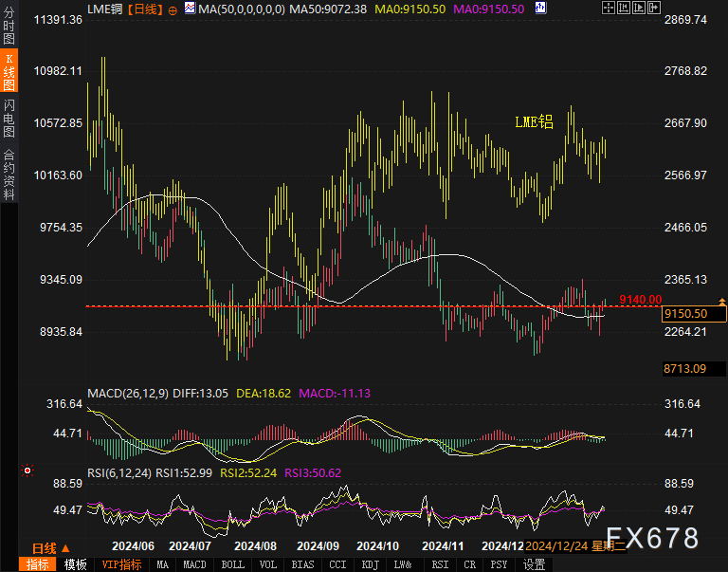Image resolution: width=728 pixels, height=572 pixels.
Task: Select the 合约资料 side tab
Action: 9,174
